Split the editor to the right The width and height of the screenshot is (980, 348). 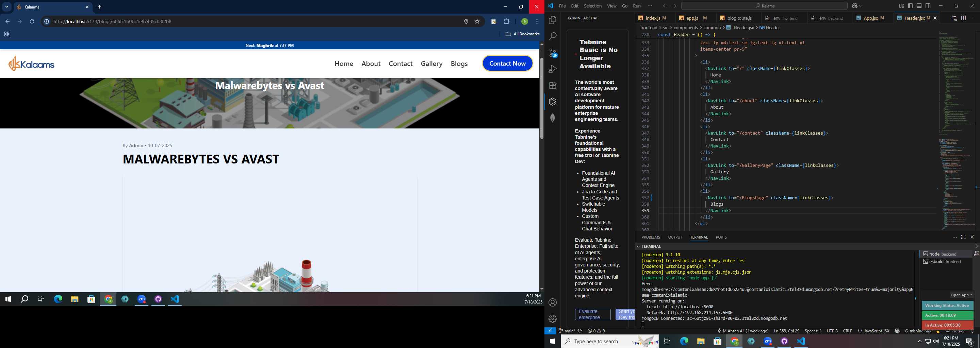[x=963, y=18]
